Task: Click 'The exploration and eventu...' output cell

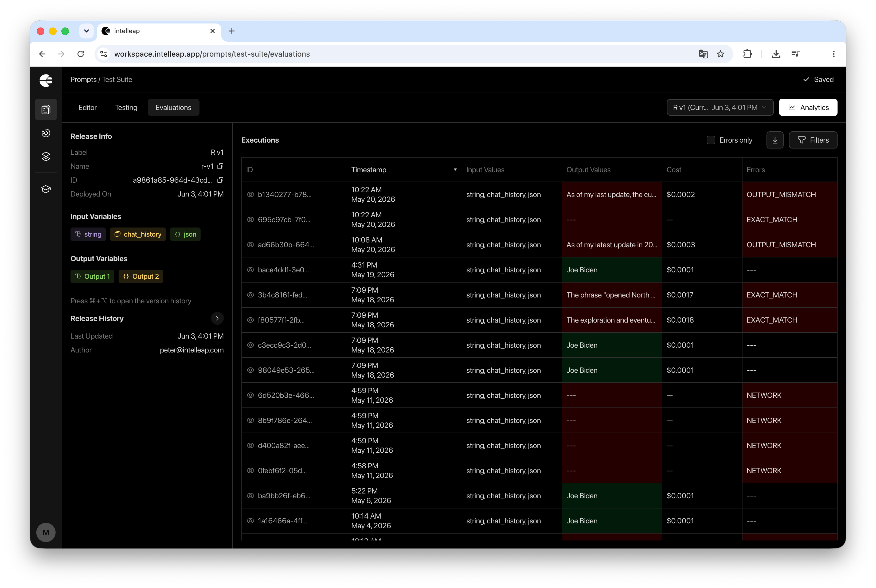Action: click(612, 320)
